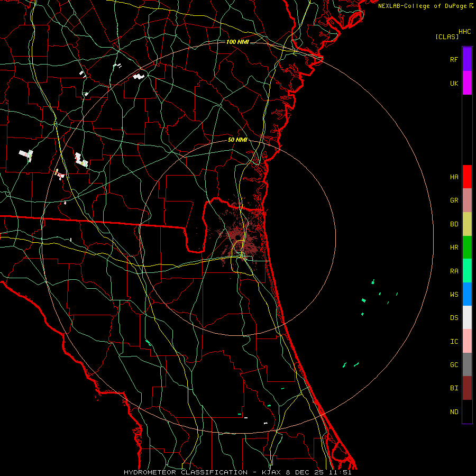Click the RF legend label
The width and height of the screenshot is (476, 476).
pyautogui.click(x=454, y=59)
